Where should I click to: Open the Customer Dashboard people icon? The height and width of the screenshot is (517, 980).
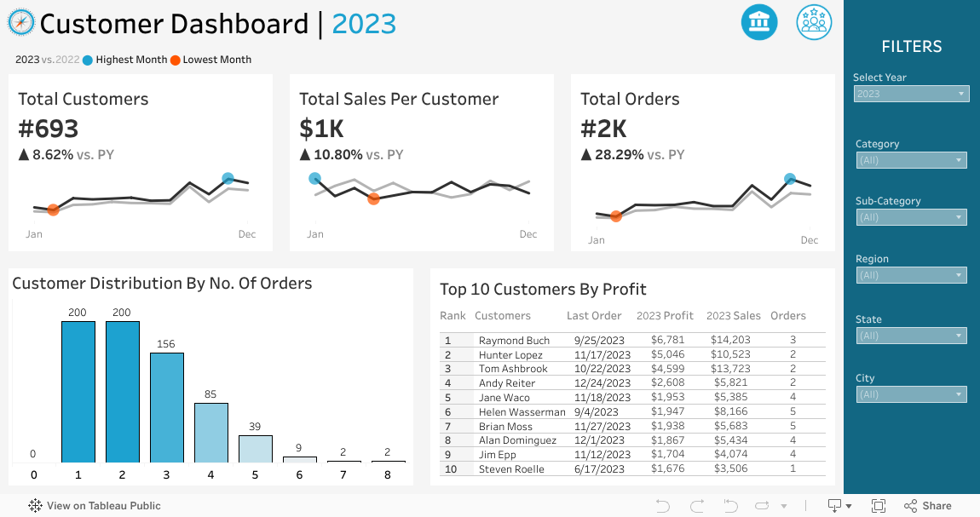[x=814, y=22]
